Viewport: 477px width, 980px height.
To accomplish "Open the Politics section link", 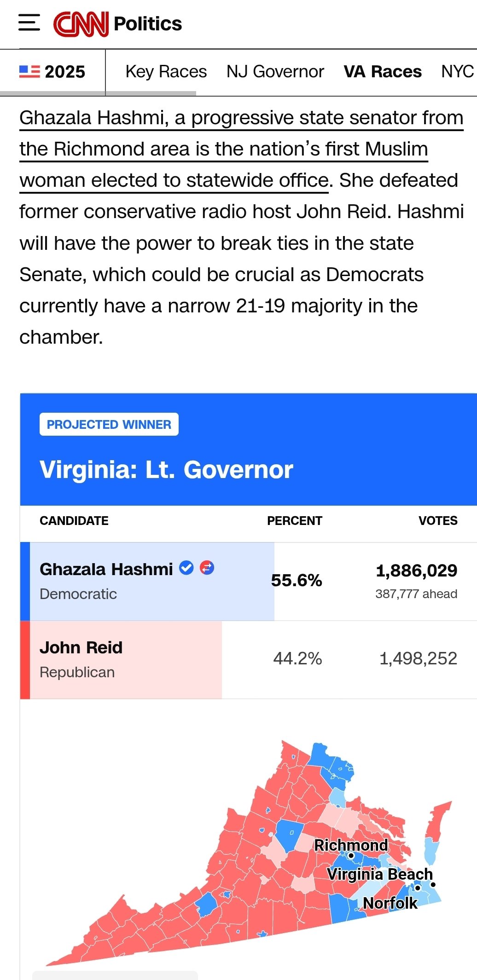I will [148, 24].
